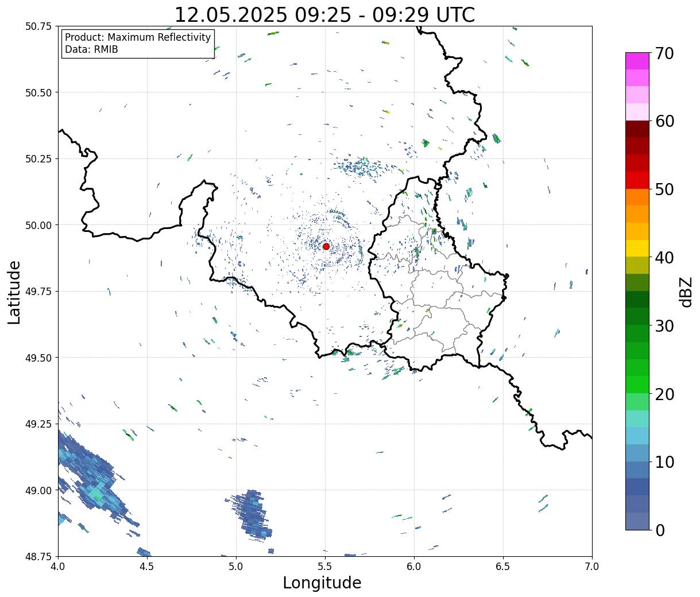
Task: Click the 'Longitude' axis label
Action: click(x=322, y=583)
